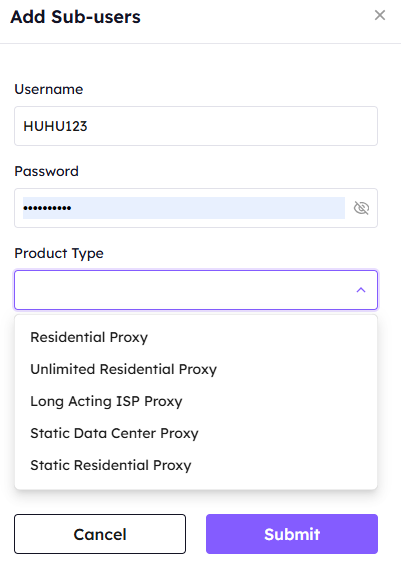Click the Product Type label
401x578 pixels.
pos(59,254)
